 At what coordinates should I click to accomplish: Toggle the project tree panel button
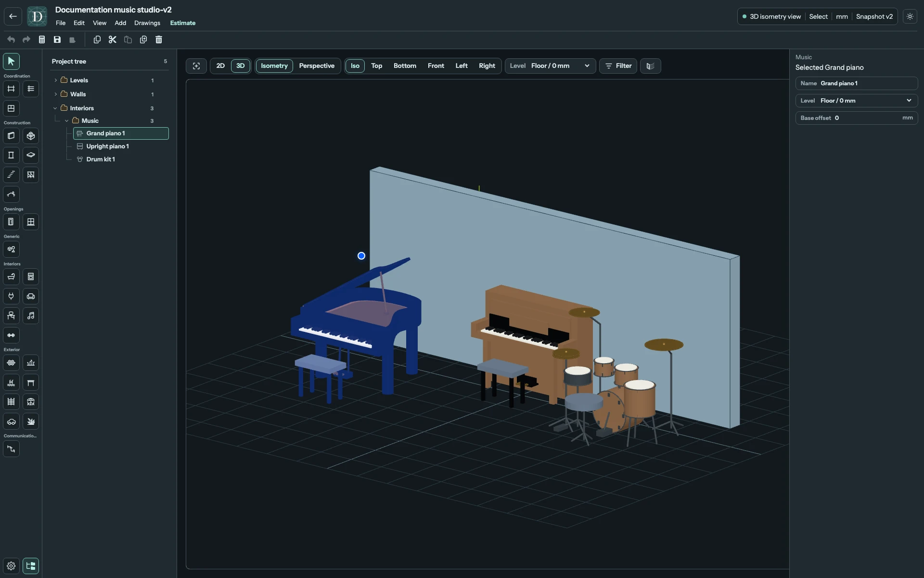(31, 566)
